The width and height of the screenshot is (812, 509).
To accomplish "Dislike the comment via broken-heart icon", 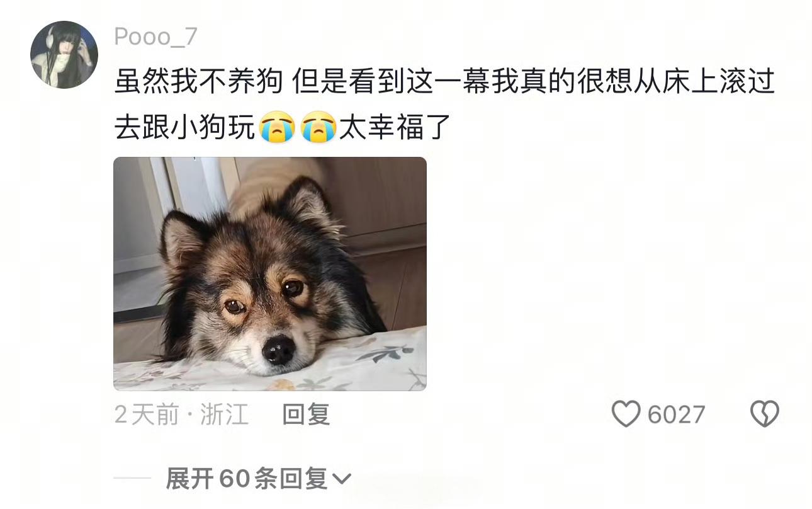I will 765,414.
